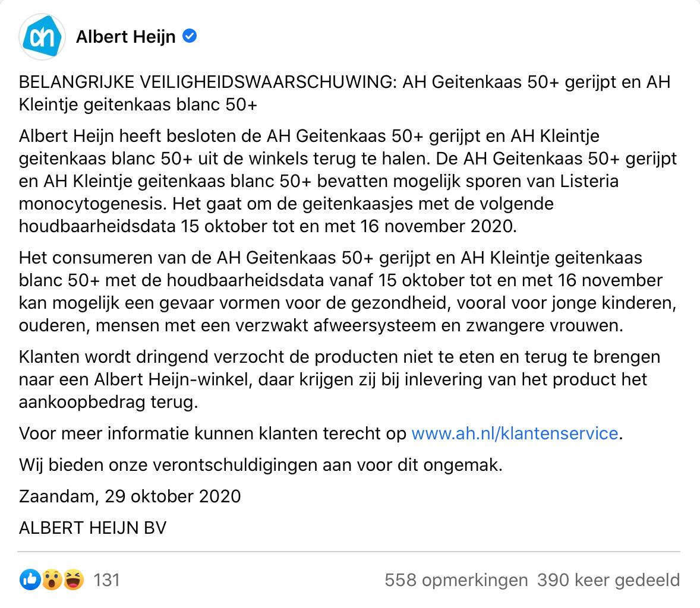Show who reacted via the 131 count
Screen dimensions: 700x608
click(x=107, y=579)
